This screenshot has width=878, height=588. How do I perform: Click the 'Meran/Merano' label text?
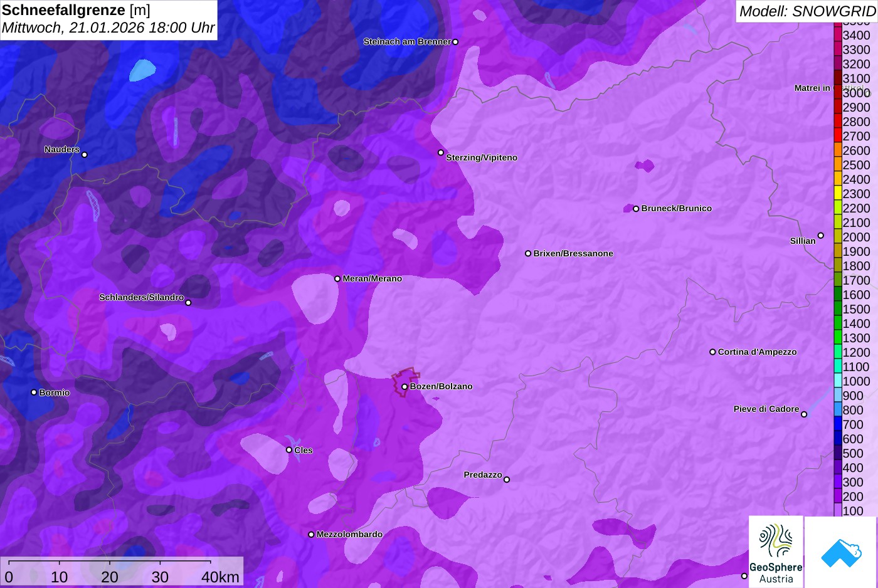pos(372,279)
